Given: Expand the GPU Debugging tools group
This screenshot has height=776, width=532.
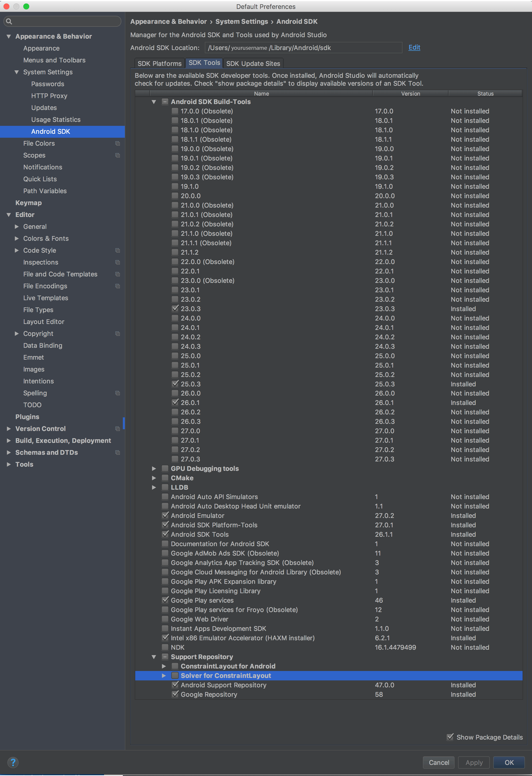Looking at the screenshot, I should [154, 468].
